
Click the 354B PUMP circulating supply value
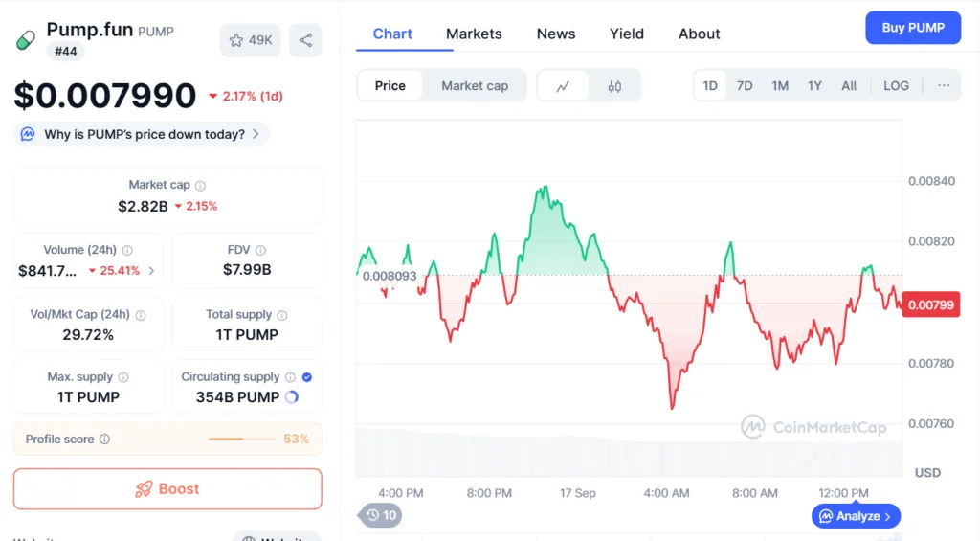(x=237, y=397)
